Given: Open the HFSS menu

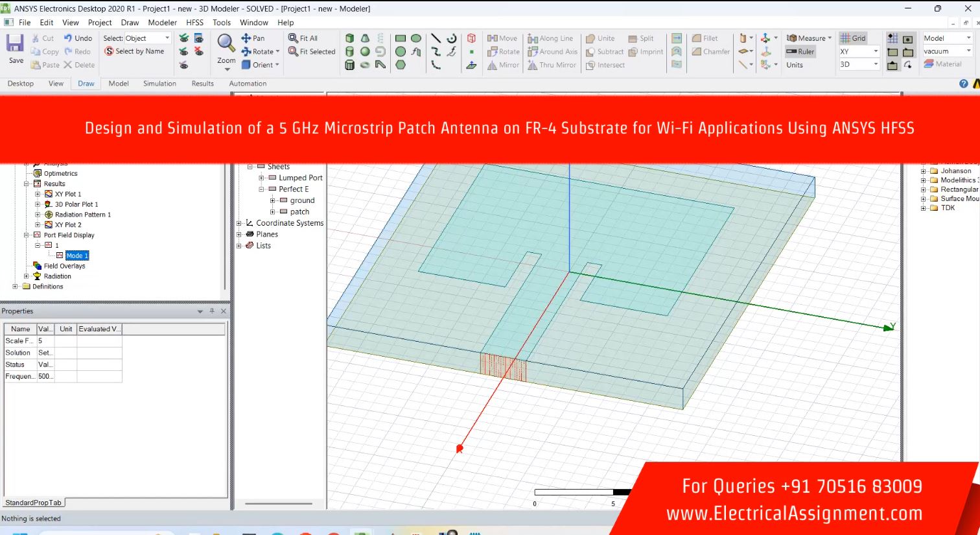Looking at the screenshot, I should point(194,22).
